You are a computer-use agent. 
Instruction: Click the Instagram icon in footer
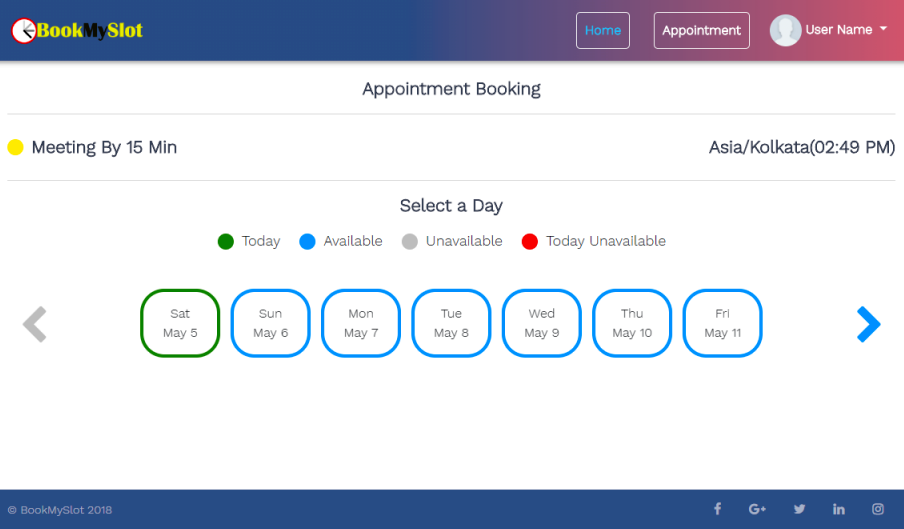[878, 509]
